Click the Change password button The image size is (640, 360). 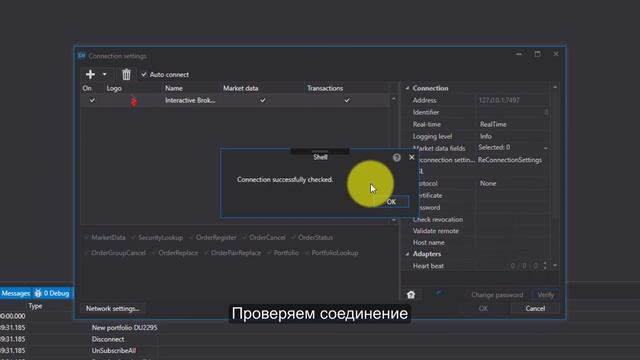tap(497, 295)
